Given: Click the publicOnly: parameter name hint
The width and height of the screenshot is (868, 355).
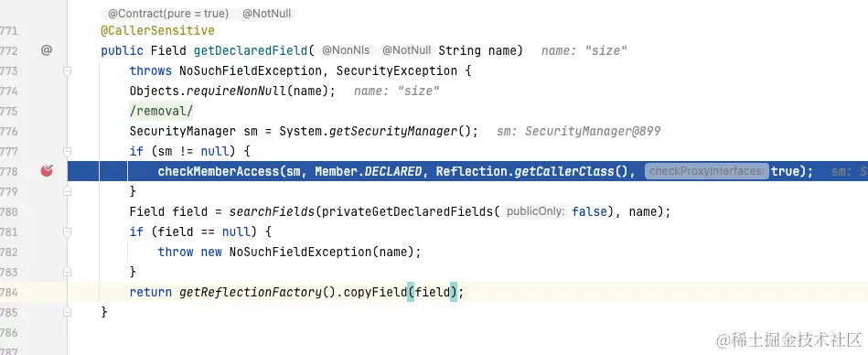Looking at the screenshot, I should click(536, 211).
